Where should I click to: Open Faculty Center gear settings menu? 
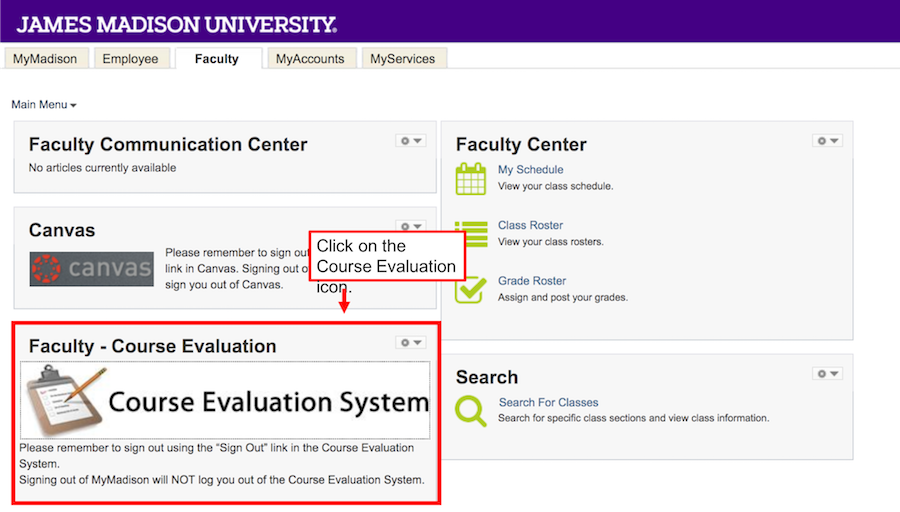point(827,141)
